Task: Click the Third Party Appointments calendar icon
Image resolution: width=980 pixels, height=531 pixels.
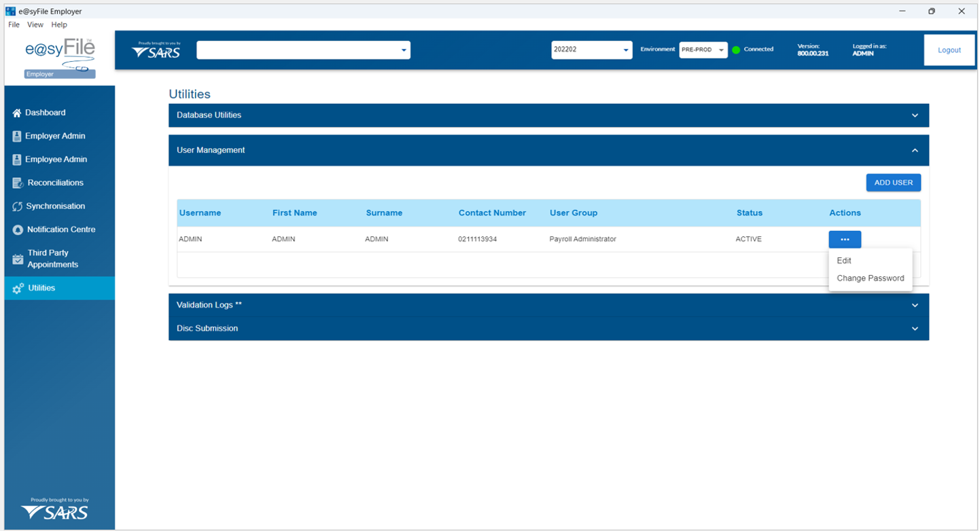Action: pyautogui.click(x=18, y=259)
